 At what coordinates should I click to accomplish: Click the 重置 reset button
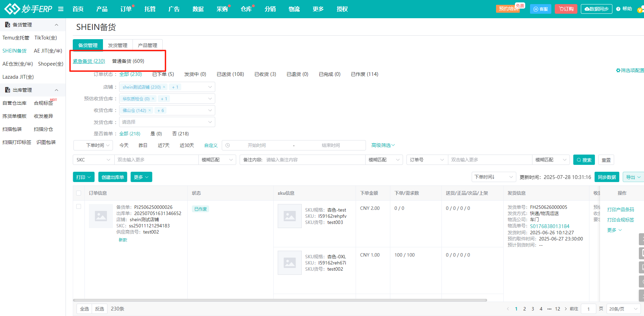click(x=606, y=160)
